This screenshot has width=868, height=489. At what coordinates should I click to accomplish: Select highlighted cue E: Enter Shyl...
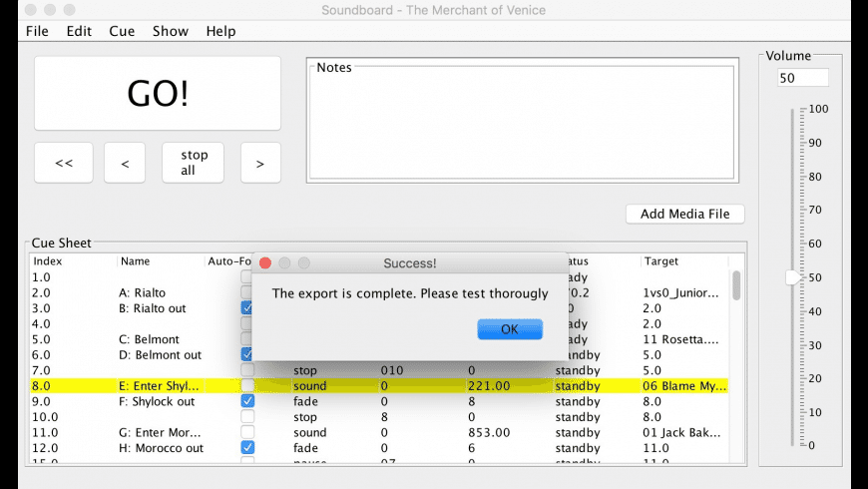159,386
